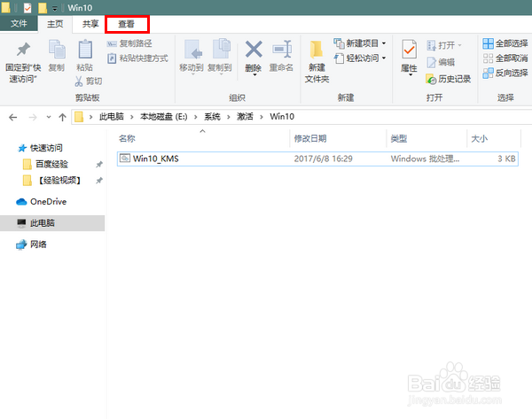Click the 3 KB size cell

[506, 159]
